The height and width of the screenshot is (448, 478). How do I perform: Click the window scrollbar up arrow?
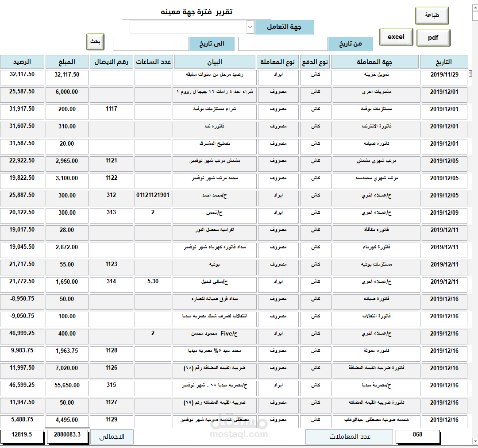(475, 8)
